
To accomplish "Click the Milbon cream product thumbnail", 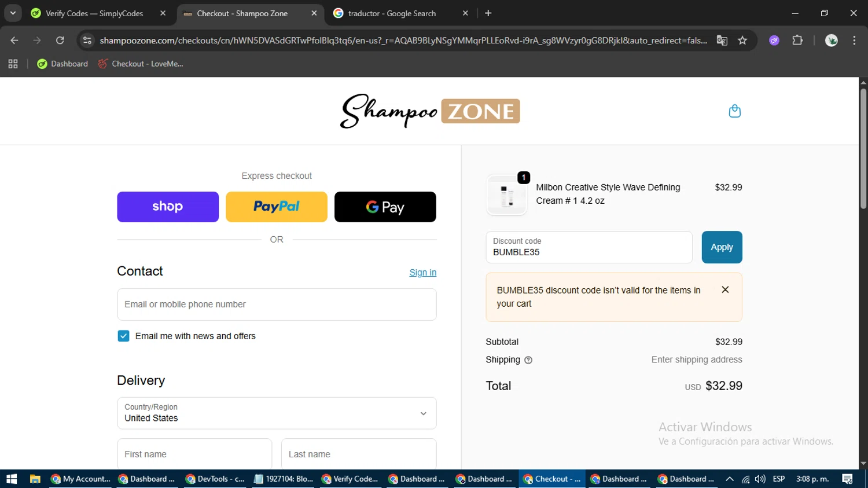I will (507, 195).
